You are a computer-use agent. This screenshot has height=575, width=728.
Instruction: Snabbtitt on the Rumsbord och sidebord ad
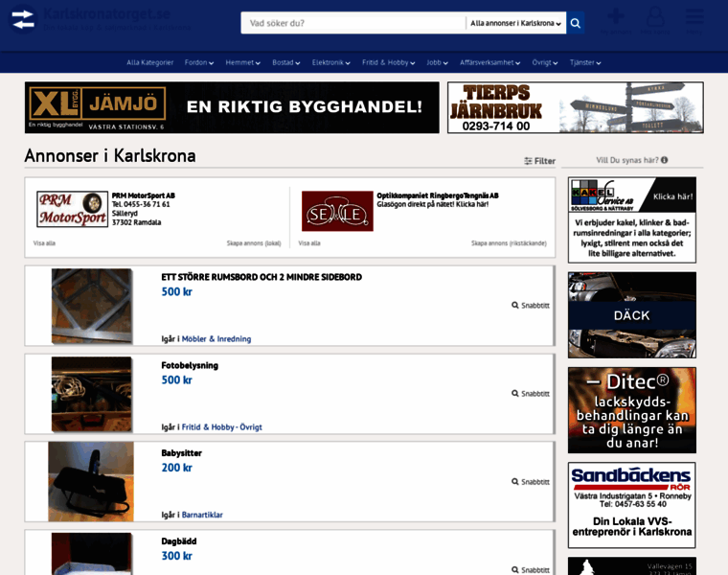(x=531, y=306)
